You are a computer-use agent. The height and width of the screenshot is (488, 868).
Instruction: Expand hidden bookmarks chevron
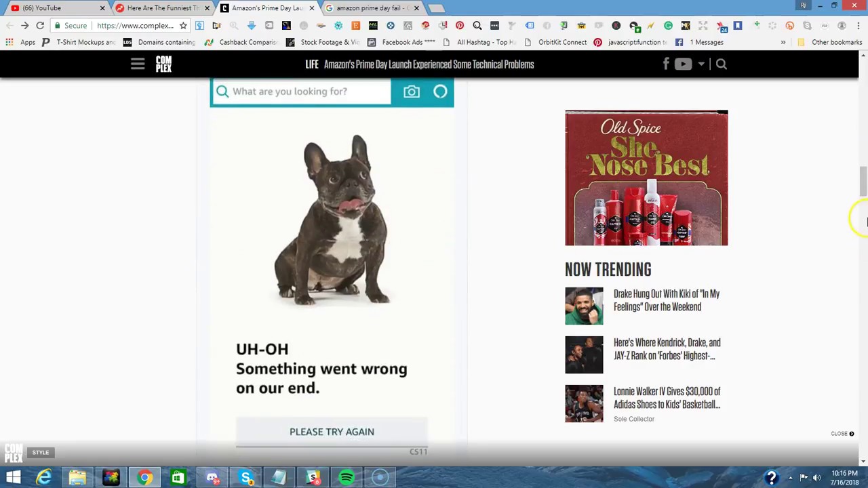(783, 42)
